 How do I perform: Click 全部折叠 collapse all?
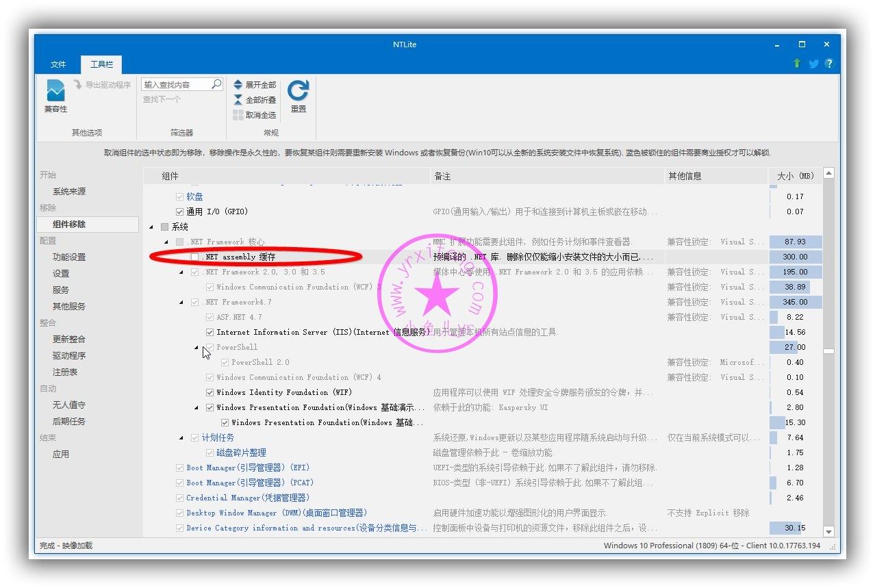pyautogui.click(x=255, y=100)
